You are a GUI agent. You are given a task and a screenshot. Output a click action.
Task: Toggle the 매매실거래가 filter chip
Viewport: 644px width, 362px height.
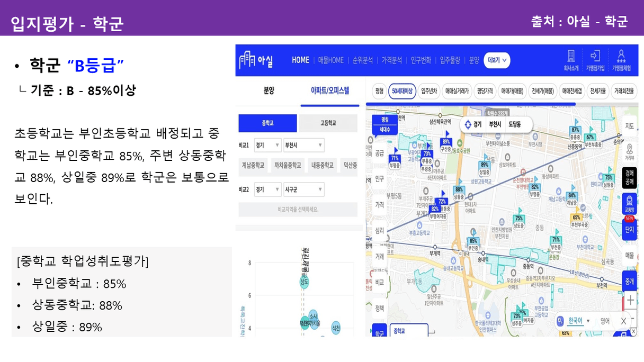(x=457, y=91)
